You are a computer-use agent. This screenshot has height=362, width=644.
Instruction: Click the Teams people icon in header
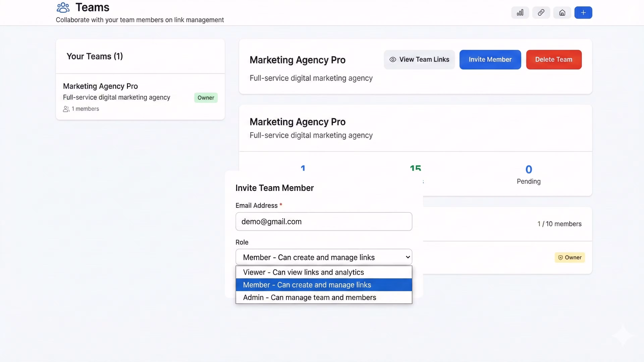[x=63, y=8]
